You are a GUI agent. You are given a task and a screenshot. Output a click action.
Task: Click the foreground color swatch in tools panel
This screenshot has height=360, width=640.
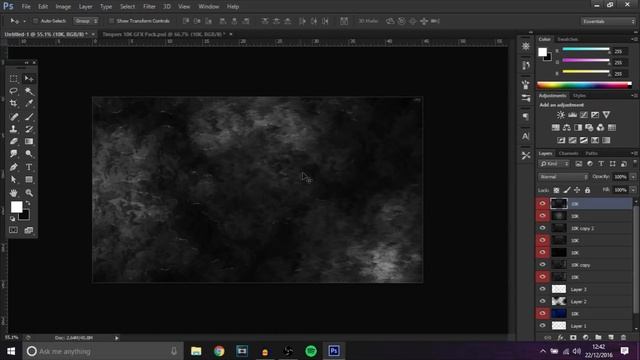(16, 207)
